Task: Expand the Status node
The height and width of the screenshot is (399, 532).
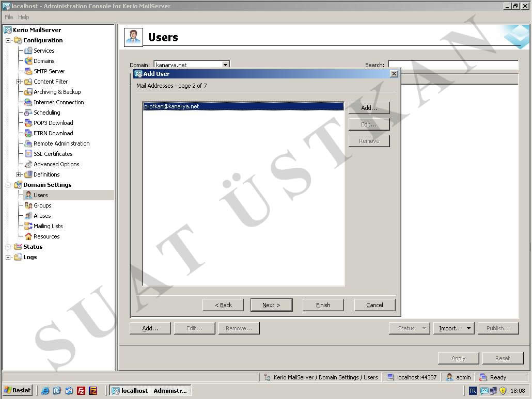Action: [x=8, y=247]
